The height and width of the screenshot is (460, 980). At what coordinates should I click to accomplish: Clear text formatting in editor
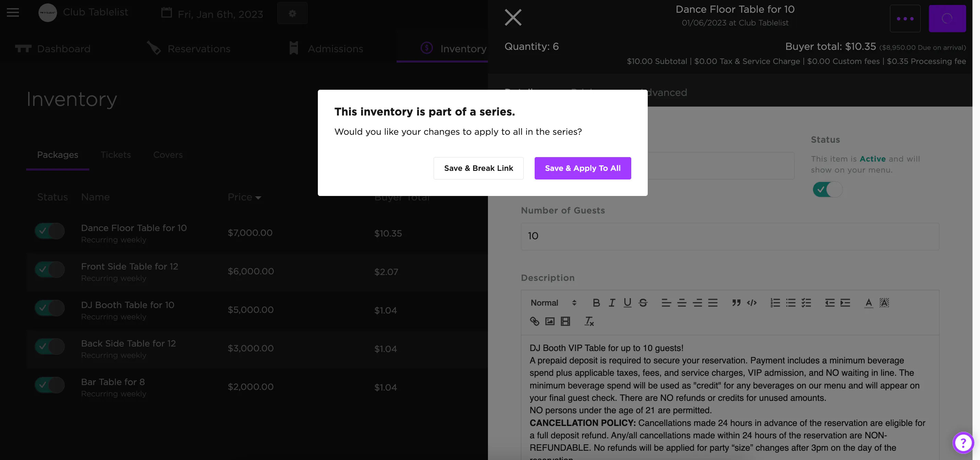pos(589,321)
